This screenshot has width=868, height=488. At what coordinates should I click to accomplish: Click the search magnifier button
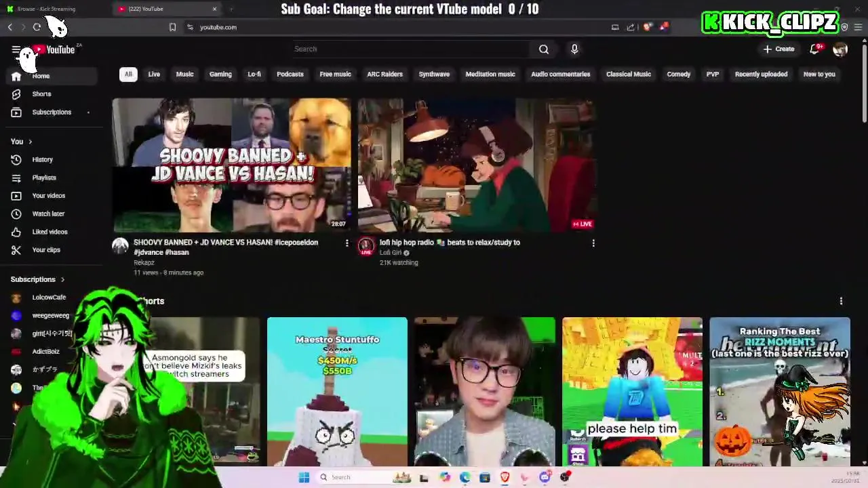543,49
